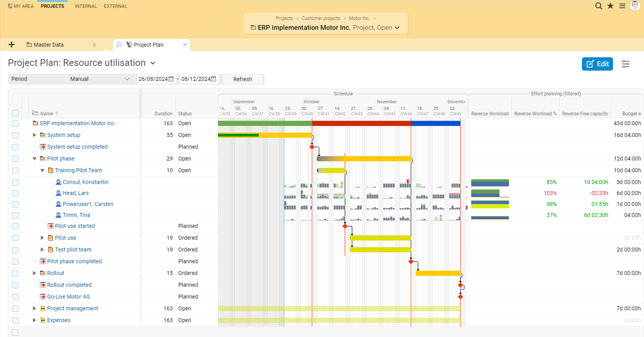This screenshot has width=644, height=337.
Task: Click Pilot use started milestone icon
Action: tap(51, 226)
